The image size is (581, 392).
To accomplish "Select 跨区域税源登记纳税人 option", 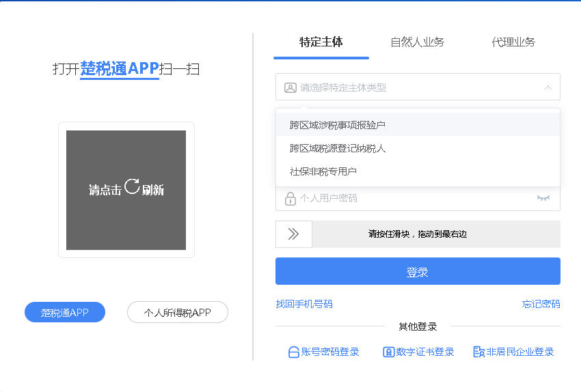I will [x=418, y=148].
